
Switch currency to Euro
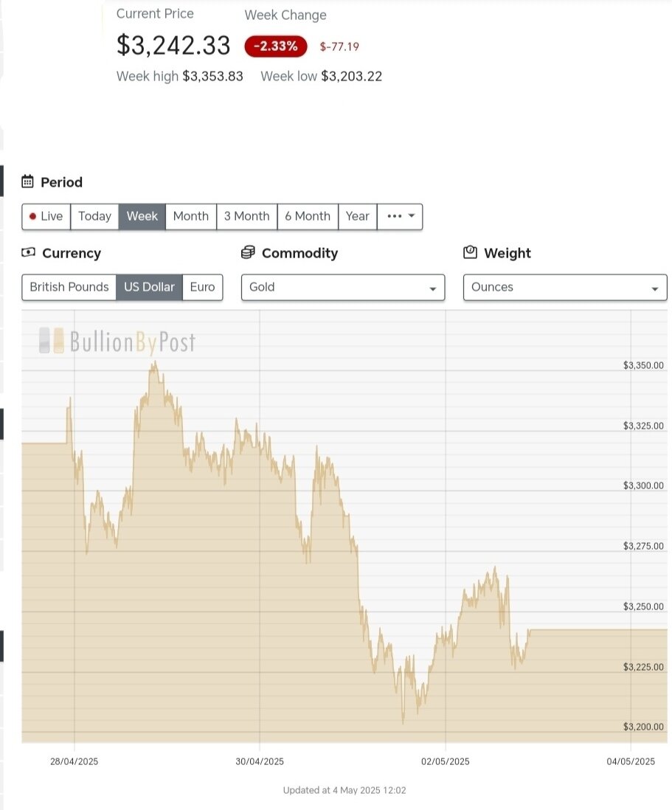pyautogui.click(x=202, y=287)
